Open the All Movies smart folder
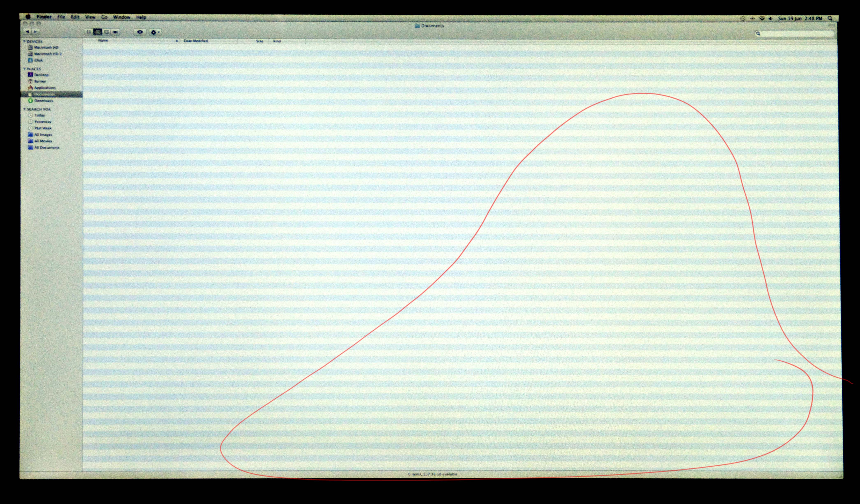860x504 pixels. (x=40, y=141)
